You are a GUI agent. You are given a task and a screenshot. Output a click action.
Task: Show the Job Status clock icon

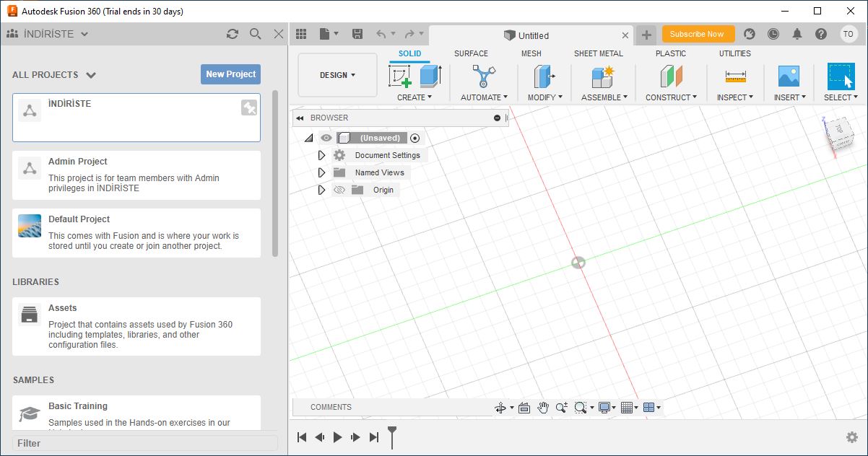pyautogui.click(x=773, y=34)
